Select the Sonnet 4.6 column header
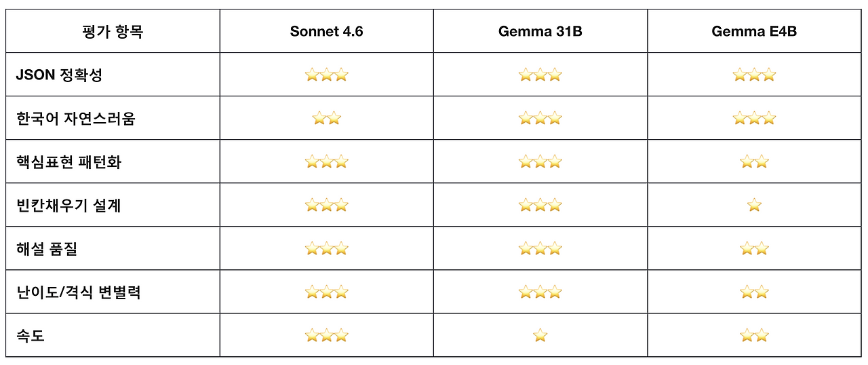 click(x=326, y=31)
